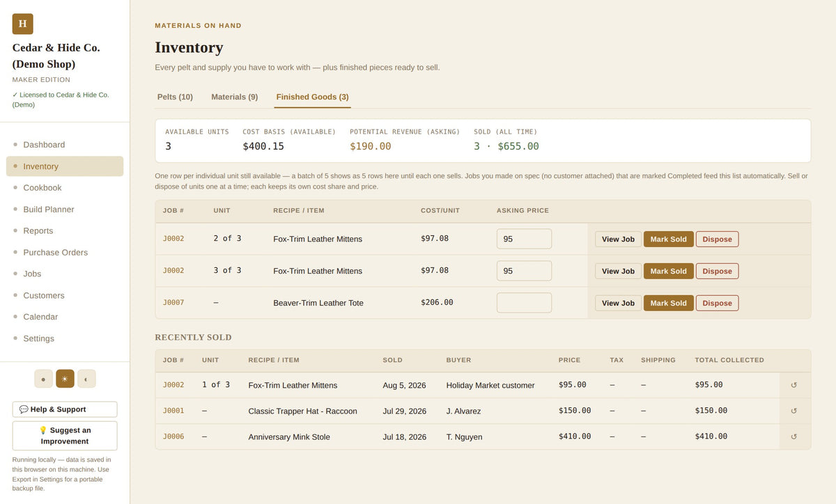Open Settings in the sidebar

pos(65,338)
